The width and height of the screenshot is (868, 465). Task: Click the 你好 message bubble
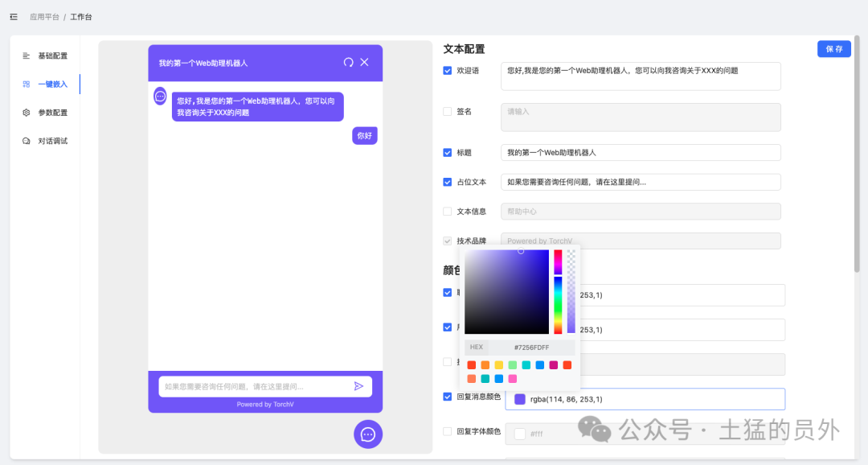[x=365, y=136]
